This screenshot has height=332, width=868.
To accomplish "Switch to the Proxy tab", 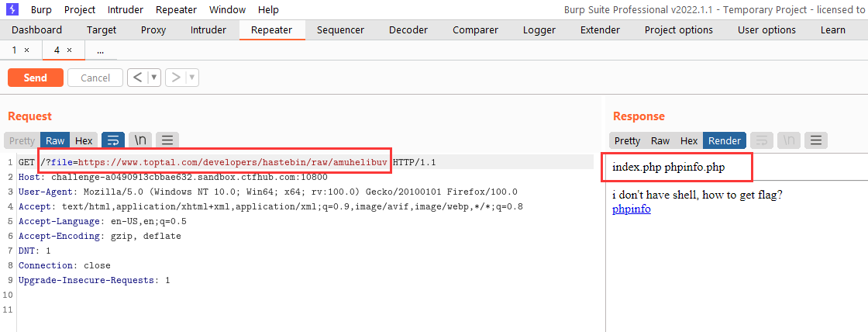I will (x=153, y=30).
